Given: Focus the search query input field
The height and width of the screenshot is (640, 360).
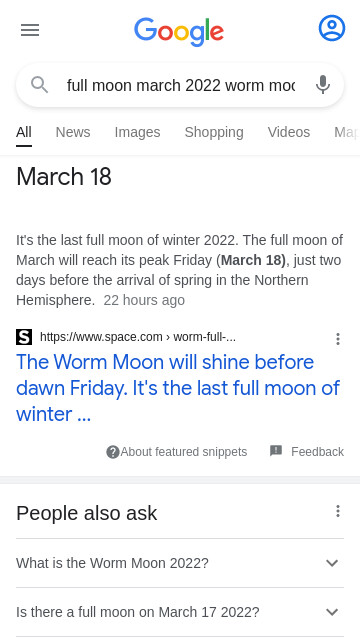Looking at the screenshot, I should [181, 85].
